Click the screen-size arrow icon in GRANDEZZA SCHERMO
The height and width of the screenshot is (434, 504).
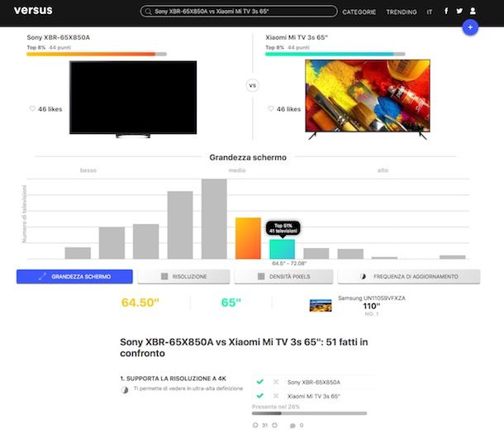pos(42,276)
